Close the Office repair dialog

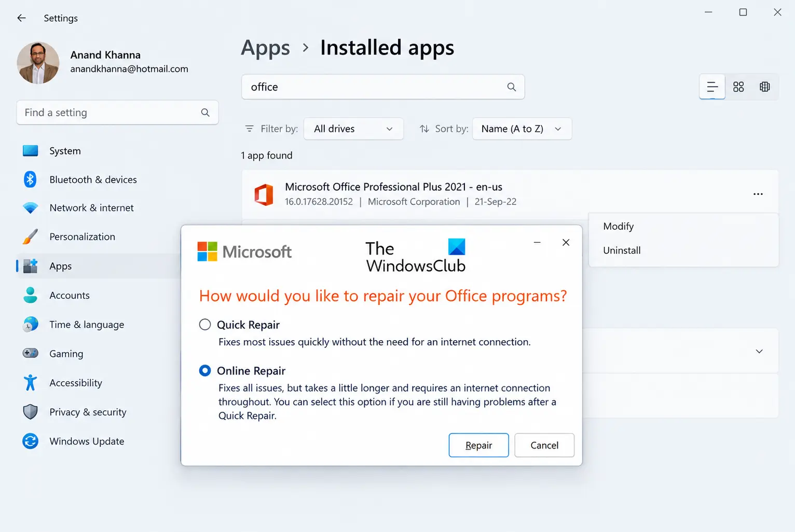coord(566,242)
